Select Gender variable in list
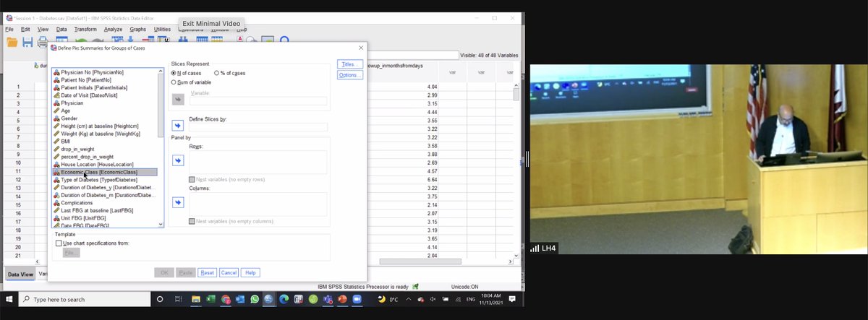The height and width of the screenshot is (320, 868). [x=69, y=118]
